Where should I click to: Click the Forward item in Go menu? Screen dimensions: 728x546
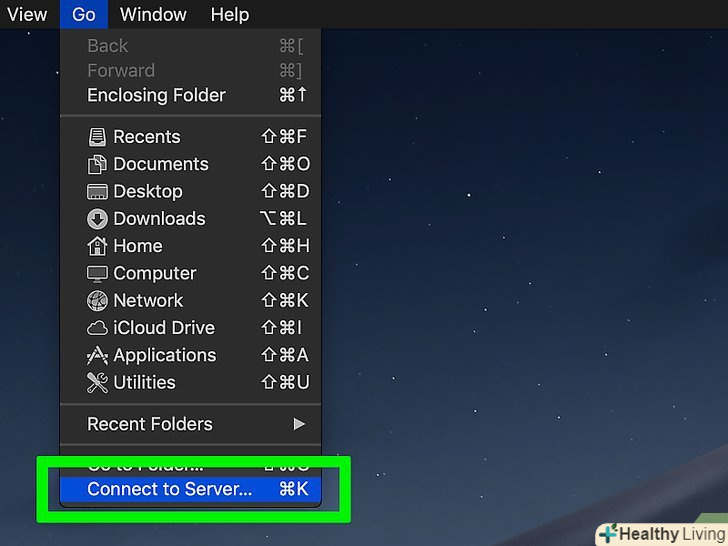click(190, 71)
